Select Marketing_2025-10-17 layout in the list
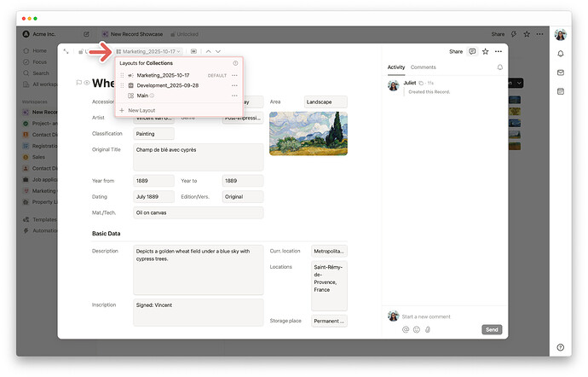The image size is (588, 377). click(163, 75)
